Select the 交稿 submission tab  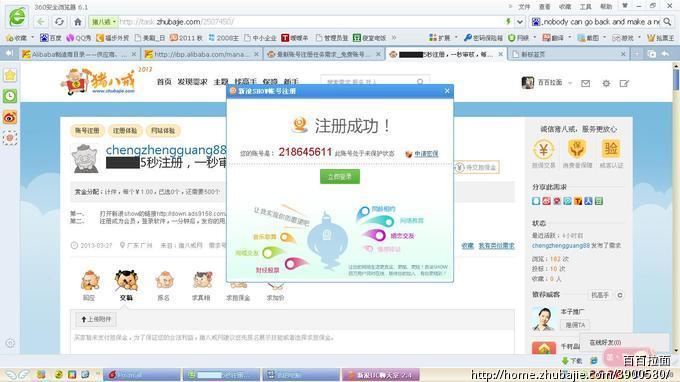[x=126, y=285]
